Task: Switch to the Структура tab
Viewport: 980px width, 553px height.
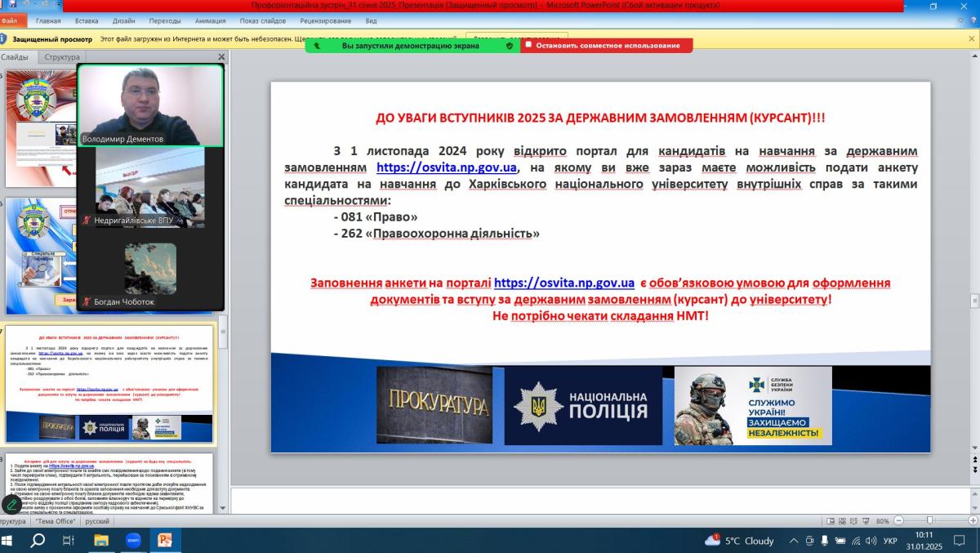Action: (62, 57)
